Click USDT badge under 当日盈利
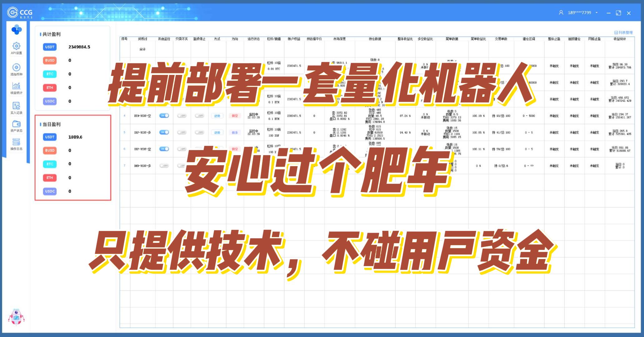This screenshot has height=337, width=644. (x=50, y=137)
